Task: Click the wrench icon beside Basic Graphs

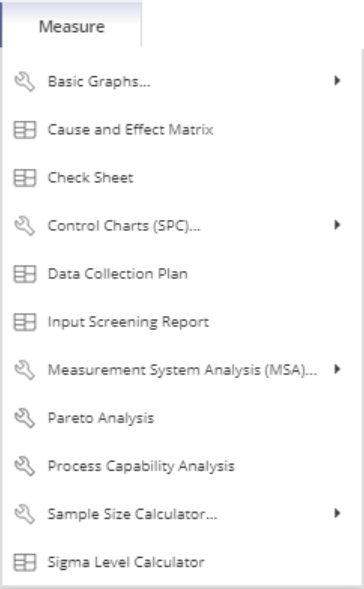Action: pos(25,82)
